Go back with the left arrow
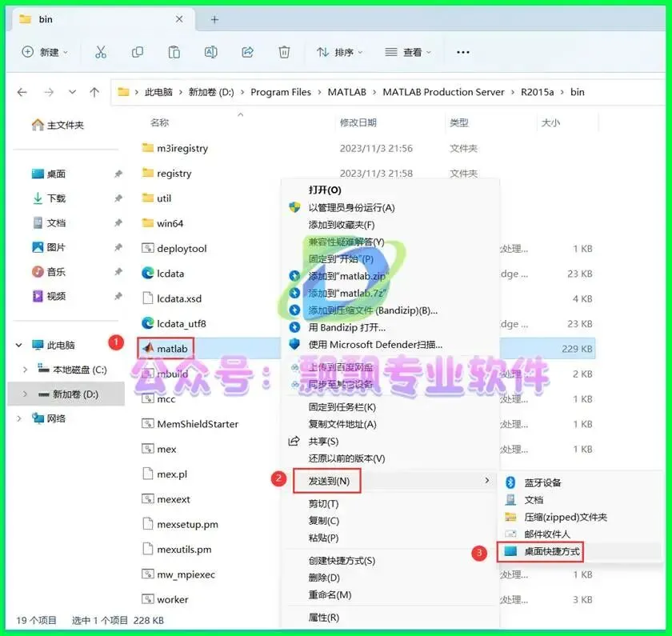672x636 pixels. 22,92
